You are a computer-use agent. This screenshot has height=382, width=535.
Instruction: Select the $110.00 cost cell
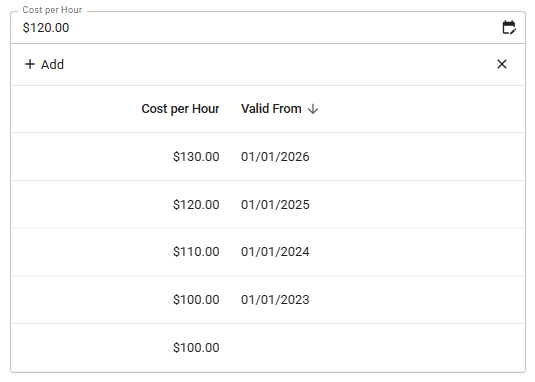[x=196, y=252]
